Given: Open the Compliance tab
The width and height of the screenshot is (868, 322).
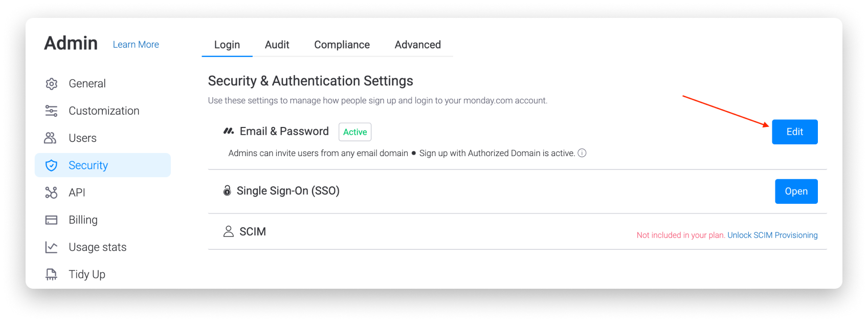Looking at the screenshot, I should 342,45.
